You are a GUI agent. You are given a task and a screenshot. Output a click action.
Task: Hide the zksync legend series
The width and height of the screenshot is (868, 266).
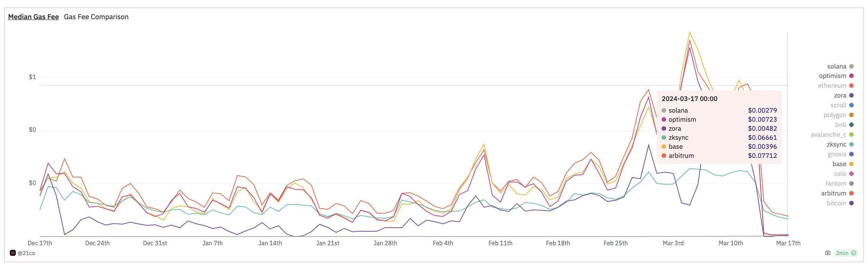click(836, 145)
